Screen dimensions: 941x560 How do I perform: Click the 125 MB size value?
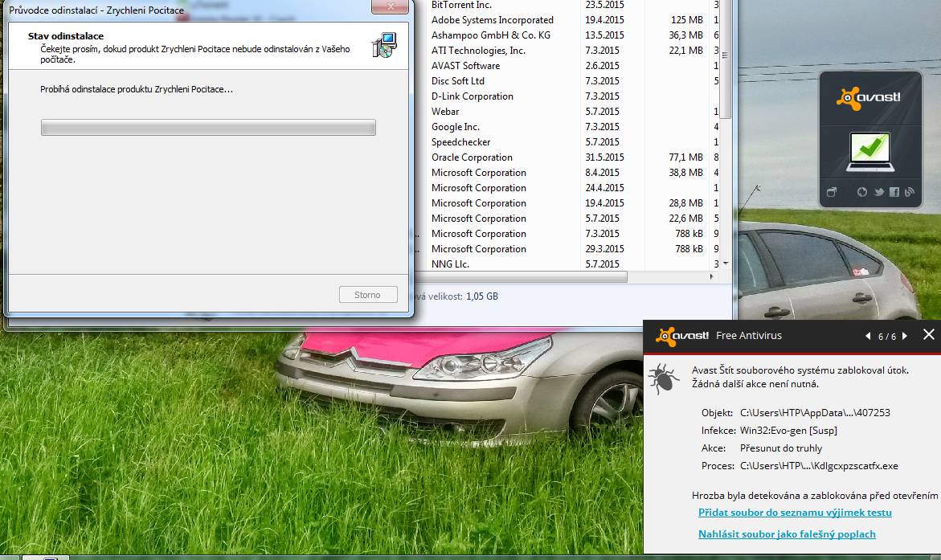coord(686,20)
